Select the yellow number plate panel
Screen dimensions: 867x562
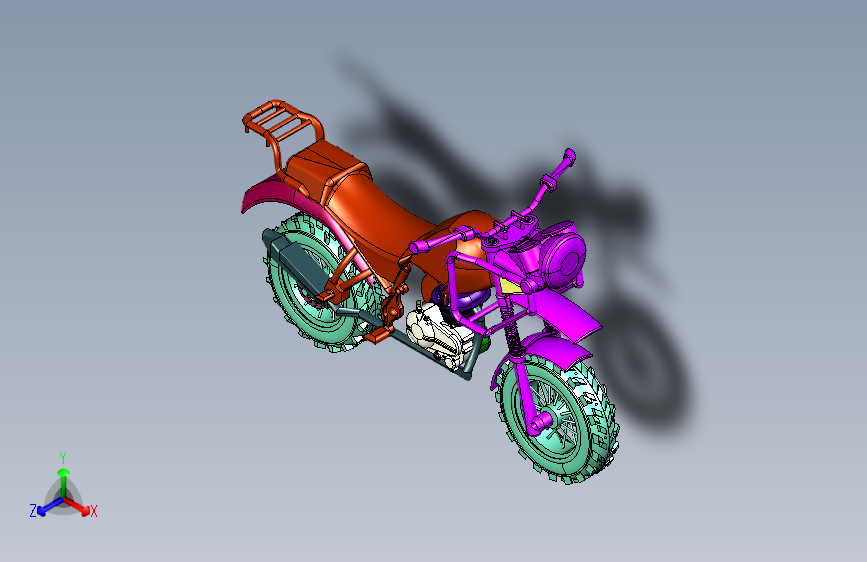click(x=509, y=286)
